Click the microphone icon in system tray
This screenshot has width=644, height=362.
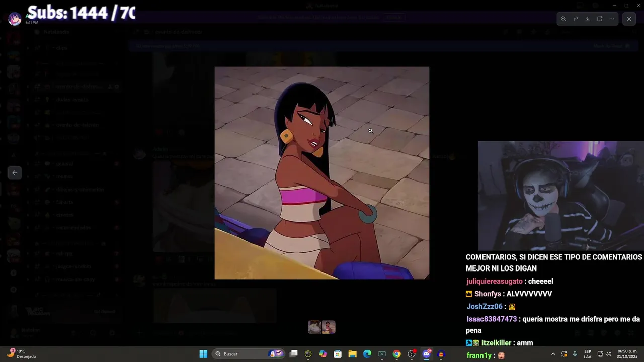click(x=575, y=354)
